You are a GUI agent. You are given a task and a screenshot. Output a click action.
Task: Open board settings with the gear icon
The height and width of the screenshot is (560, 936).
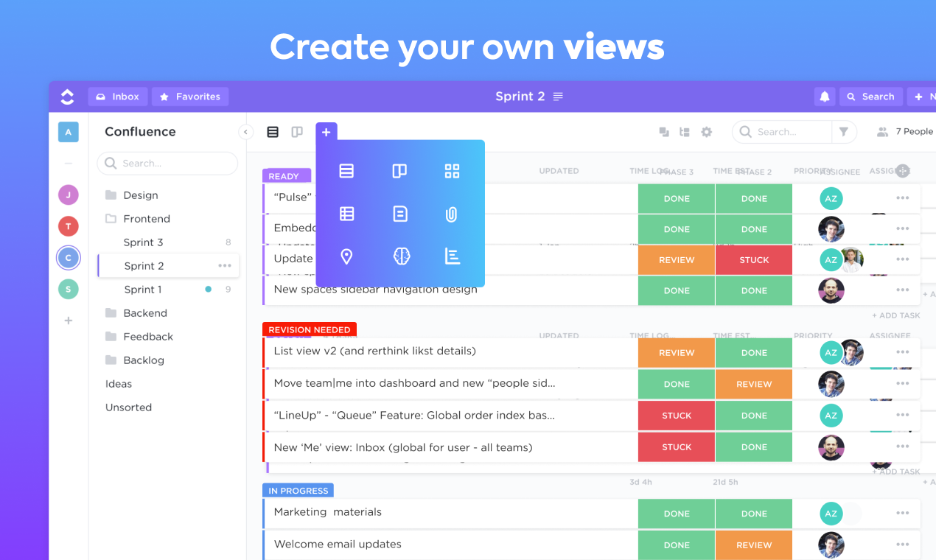pyautogui.click(x=706, y=131)
